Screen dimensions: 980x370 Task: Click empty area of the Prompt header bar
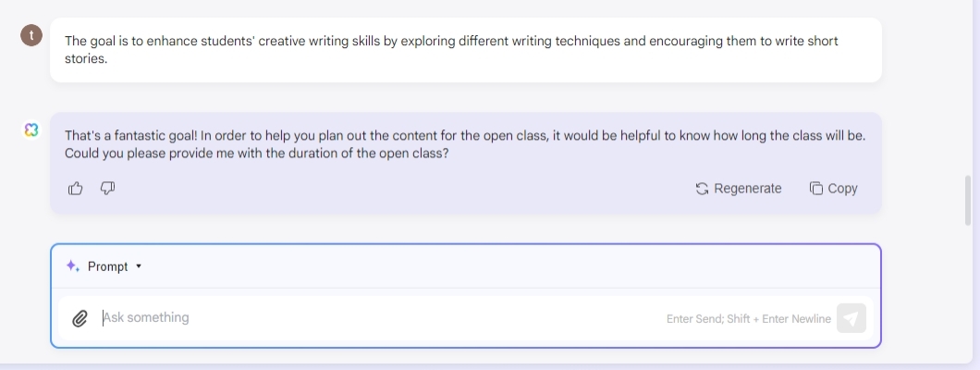(x=508, y=266)
